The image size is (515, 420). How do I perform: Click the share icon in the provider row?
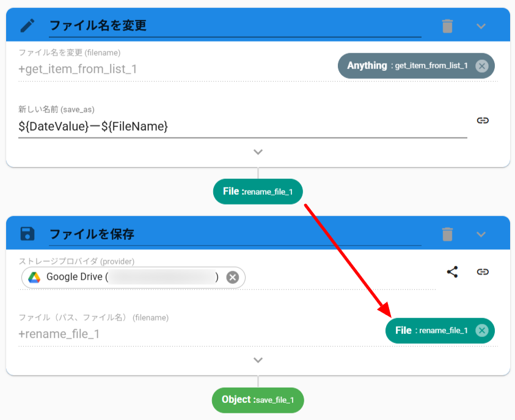(452, 272)
